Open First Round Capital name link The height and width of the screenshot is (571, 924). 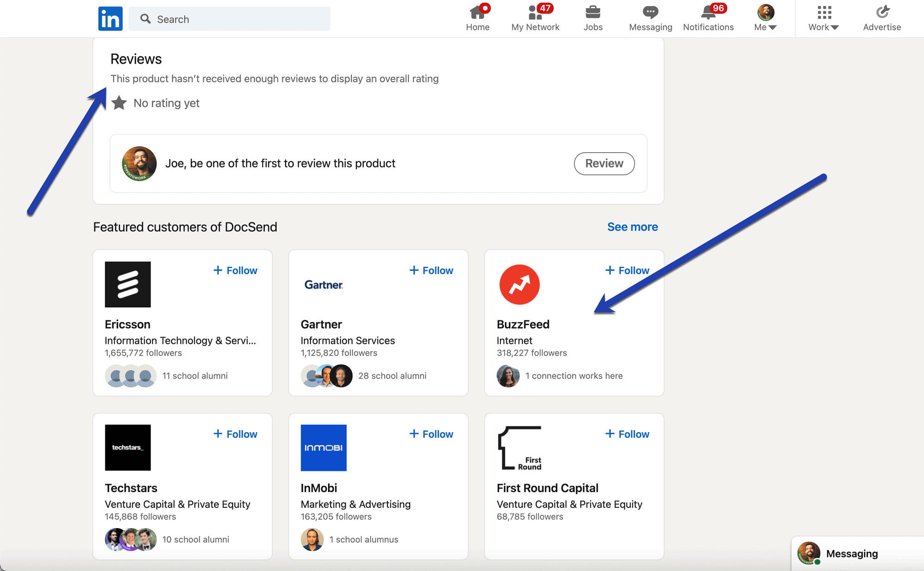[547, 488]
